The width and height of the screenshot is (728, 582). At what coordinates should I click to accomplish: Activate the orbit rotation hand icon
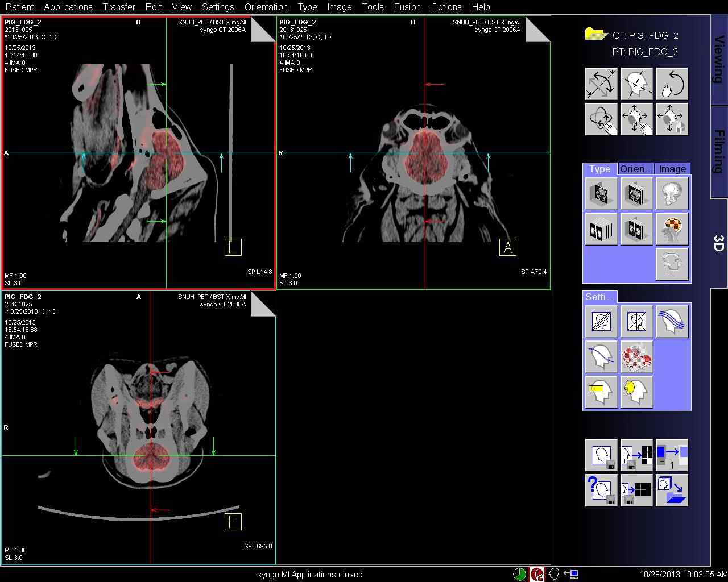[x=601, y=119]
